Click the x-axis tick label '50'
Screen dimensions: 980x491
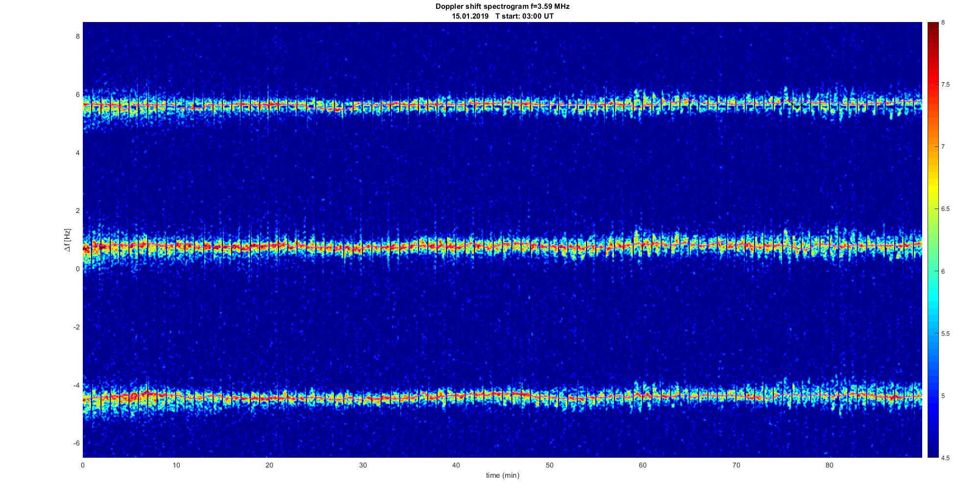pyautogui.click(x=549, y=465)
